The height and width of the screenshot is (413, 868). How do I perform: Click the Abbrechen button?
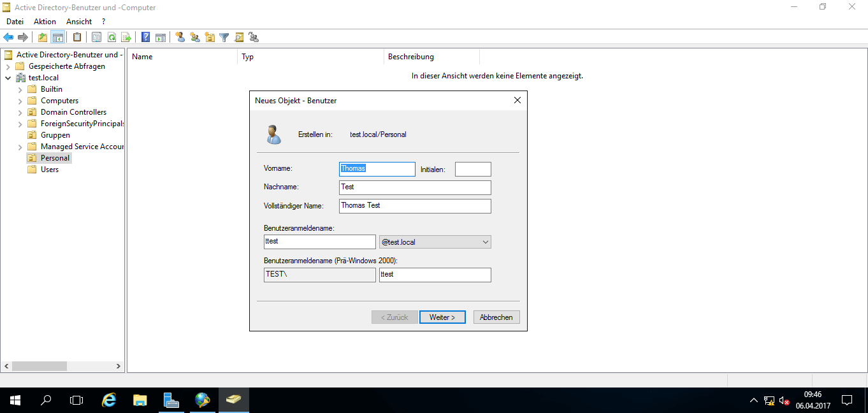(496, 317)
